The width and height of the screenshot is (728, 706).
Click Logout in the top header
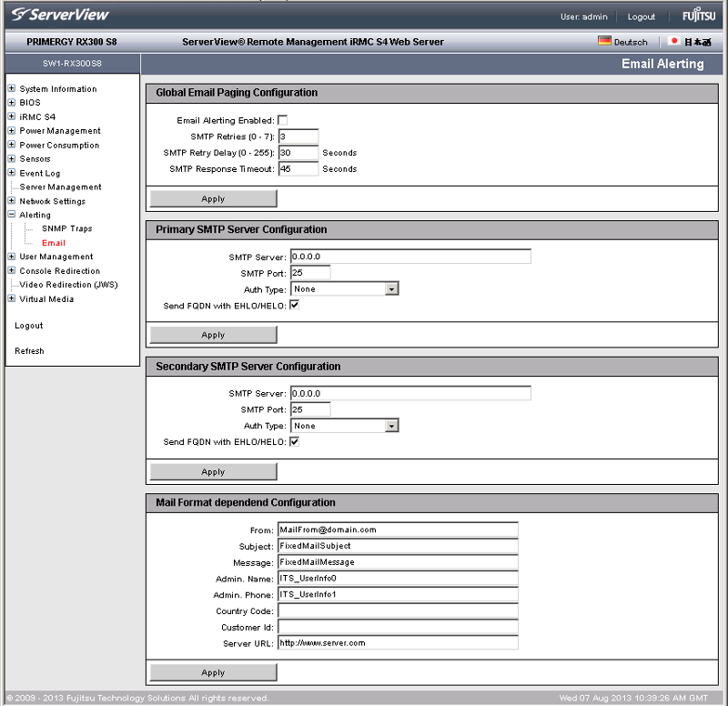[642, 16]
